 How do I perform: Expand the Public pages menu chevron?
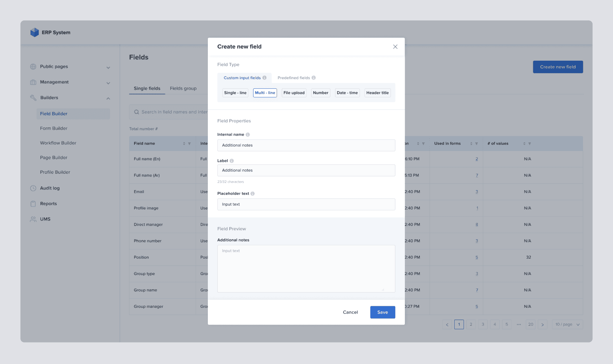point(108,67)
